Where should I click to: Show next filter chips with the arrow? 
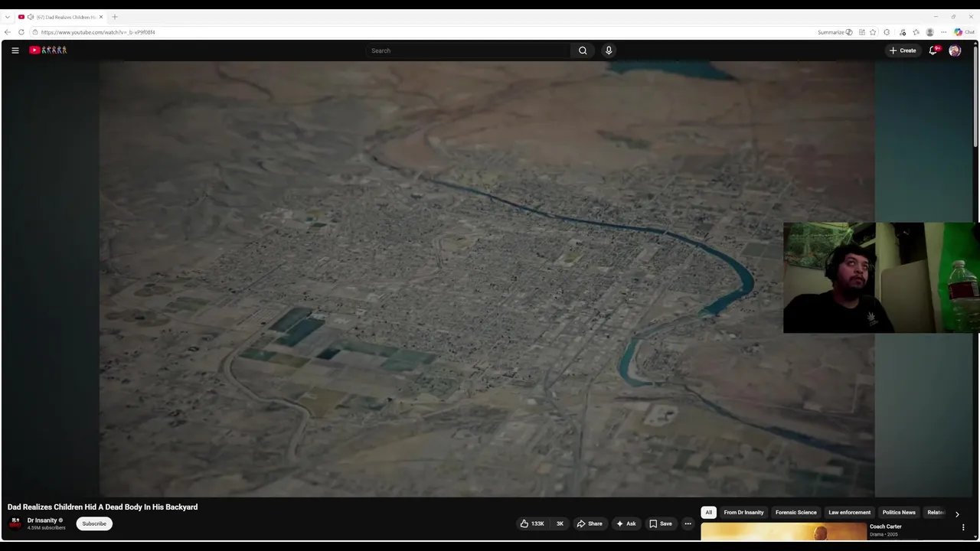point(957,514)
